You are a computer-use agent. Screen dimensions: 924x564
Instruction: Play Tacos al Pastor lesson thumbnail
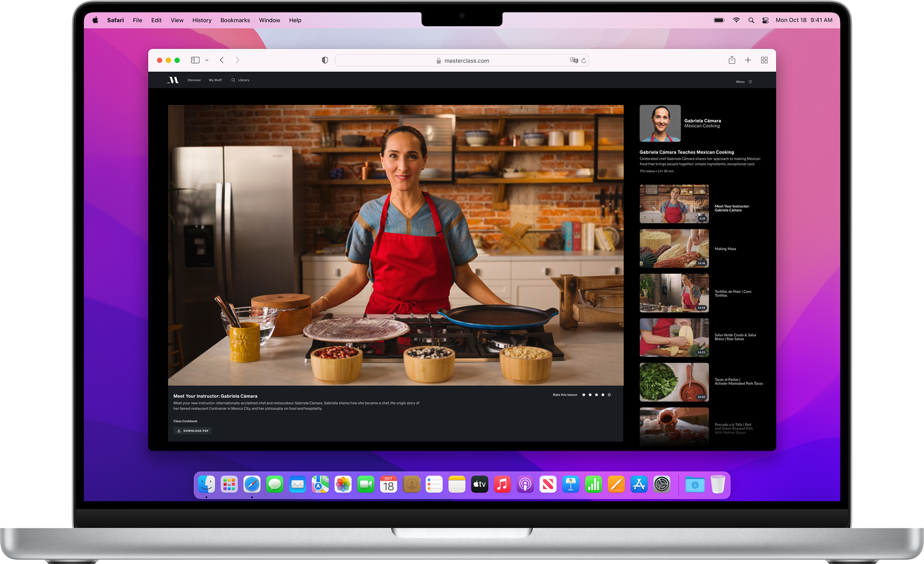(x=674, y=382)
